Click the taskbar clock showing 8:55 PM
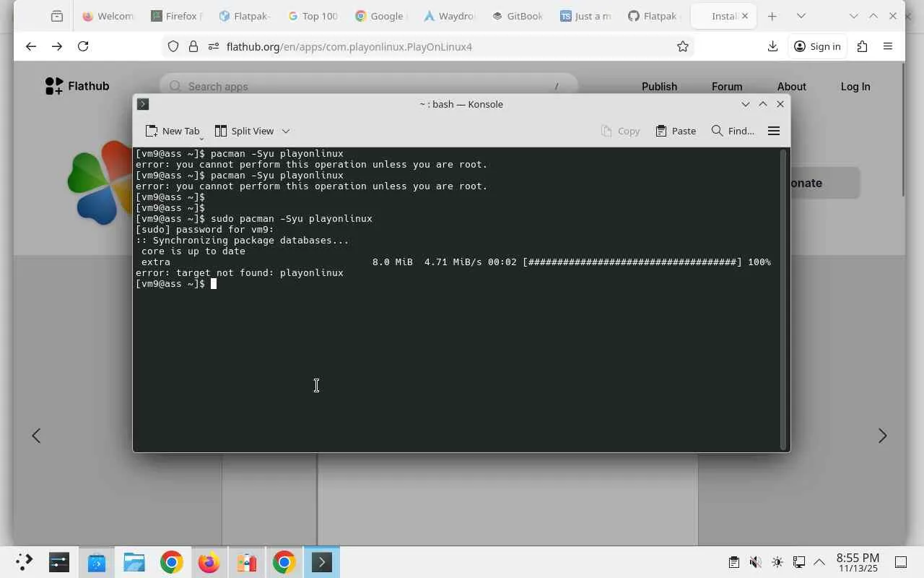This screenshot has width=924, height=578. (858, 562)
